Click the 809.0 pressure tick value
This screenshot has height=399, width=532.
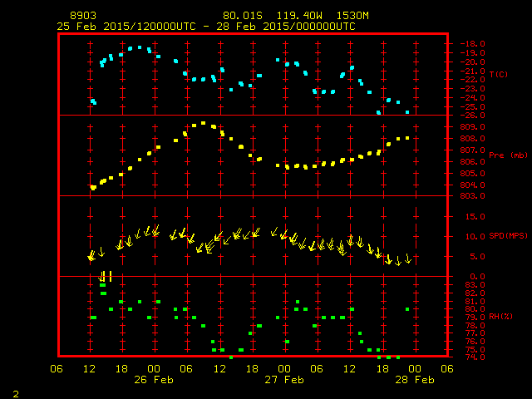(472, 127)
